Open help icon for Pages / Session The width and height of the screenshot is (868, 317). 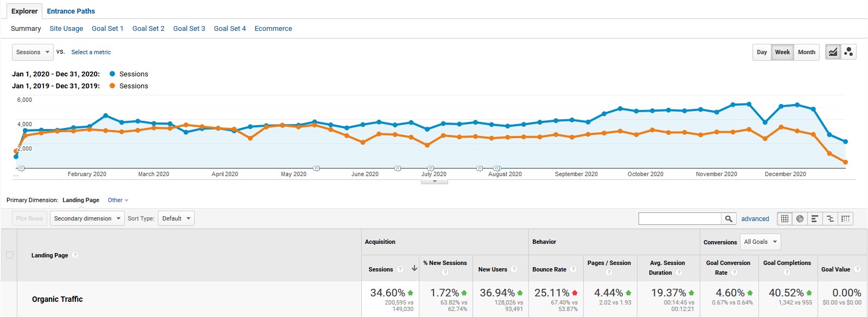click(x=609, y=273)
